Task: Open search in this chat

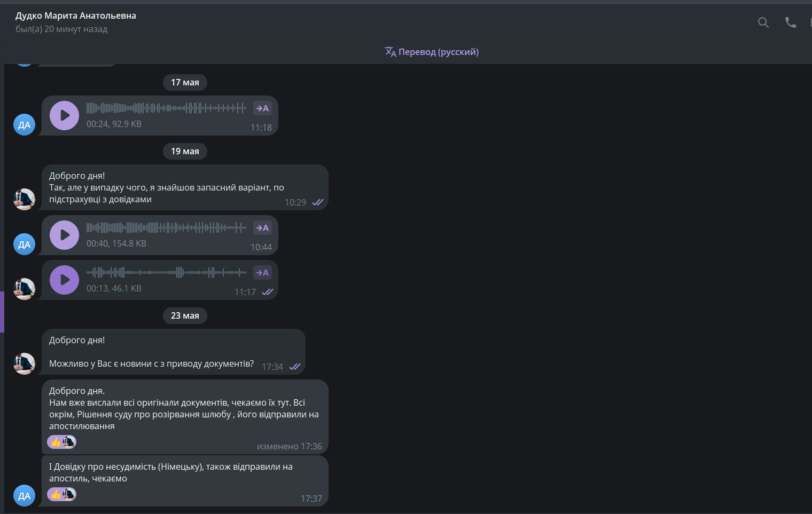Action: (x=763, y=22)
